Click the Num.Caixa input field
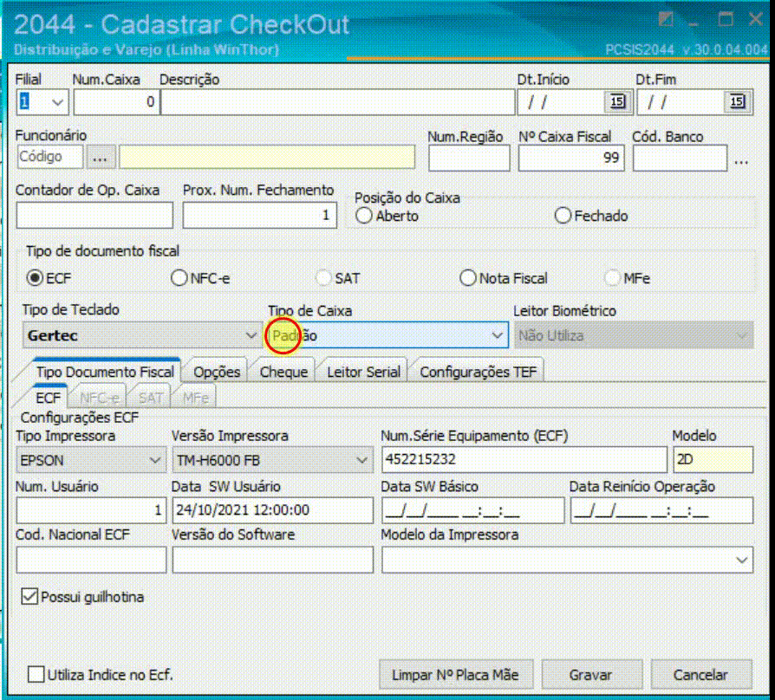This screenshot has width=775, height=700. (117, 102)
